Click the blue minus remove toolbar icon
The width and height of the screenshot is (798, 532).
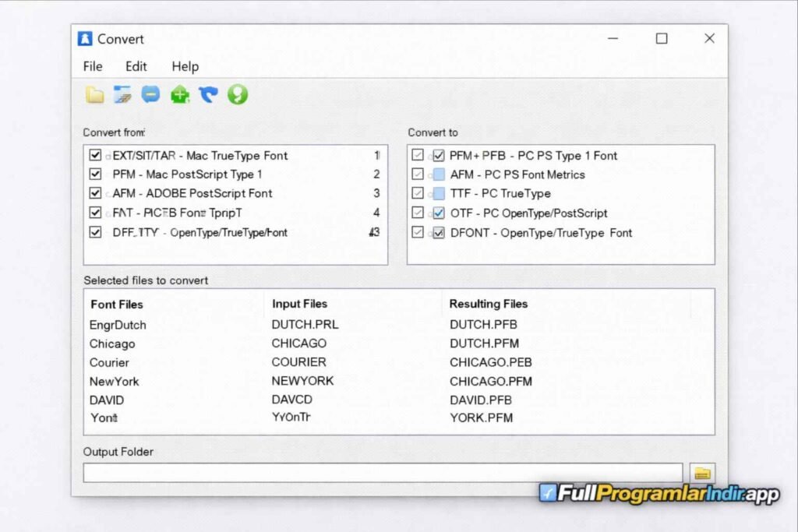150,94
